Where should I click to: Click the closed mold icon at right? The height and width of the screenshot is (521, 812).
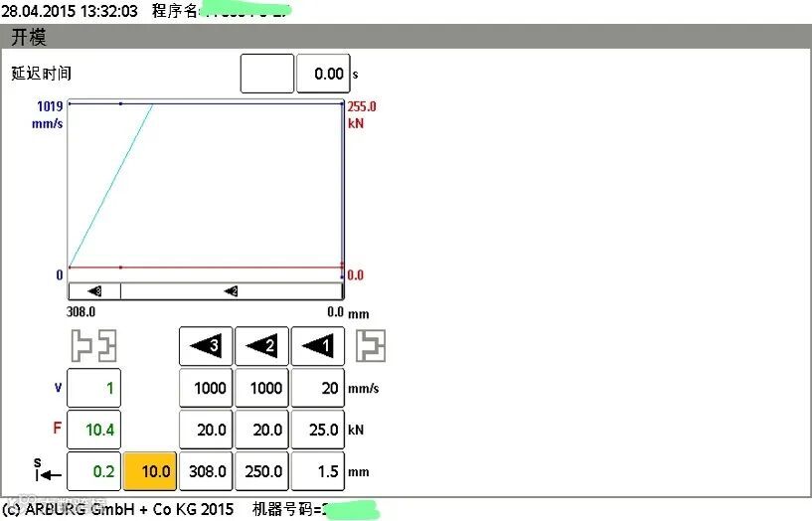point(371,346)
